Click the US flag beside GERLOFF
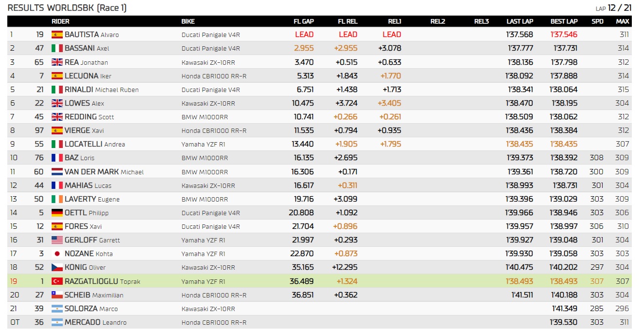644x333 pixels. click(x=57, y=240)
